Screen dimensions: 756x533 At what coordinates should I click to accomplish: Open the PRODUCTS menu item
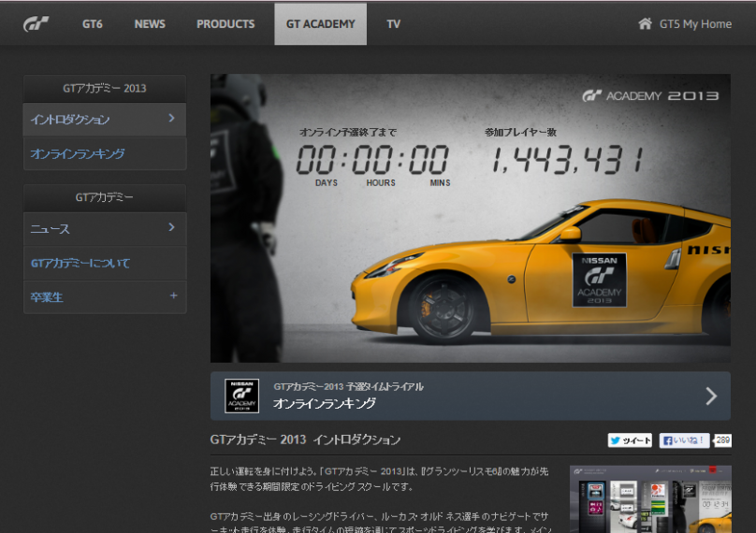[x=225, y=24]
